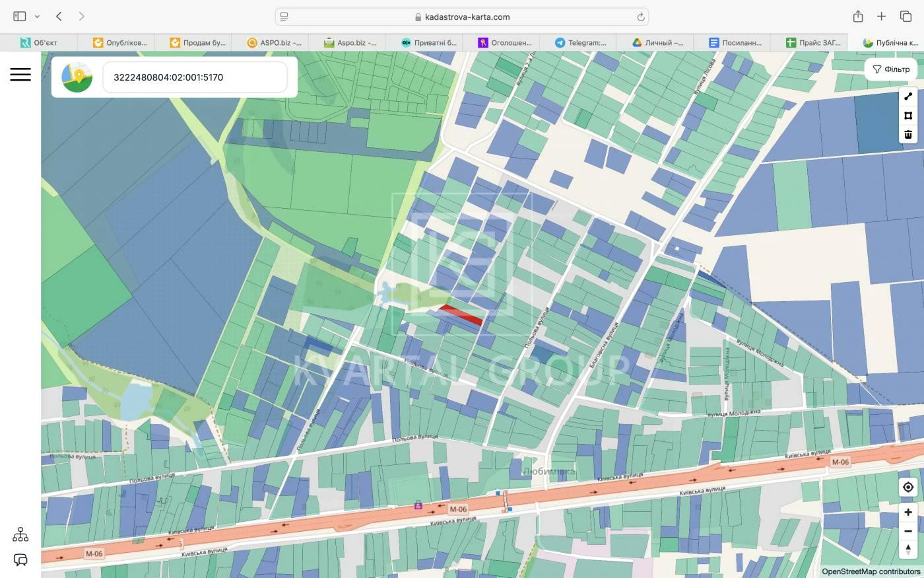Switch to the Прайс ЗАГ... tab
924x578 pixels.
[812, 43]
